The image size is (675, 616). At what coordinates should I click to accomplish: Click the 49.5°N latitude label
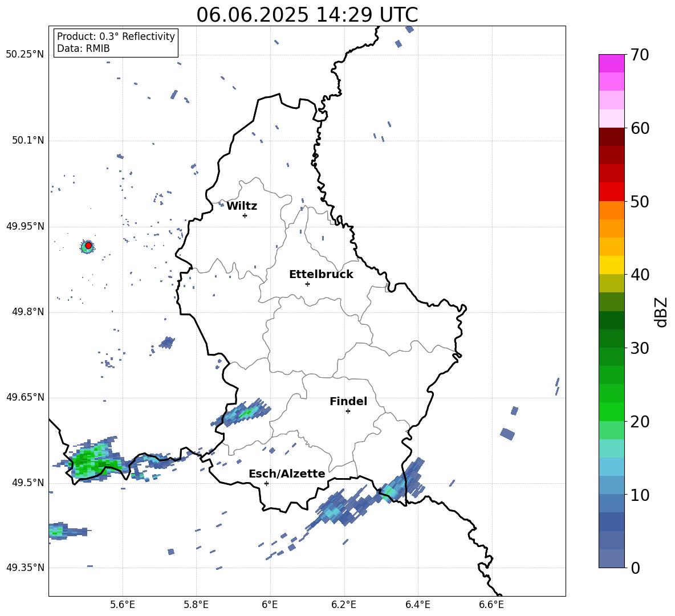click(27, 483)
